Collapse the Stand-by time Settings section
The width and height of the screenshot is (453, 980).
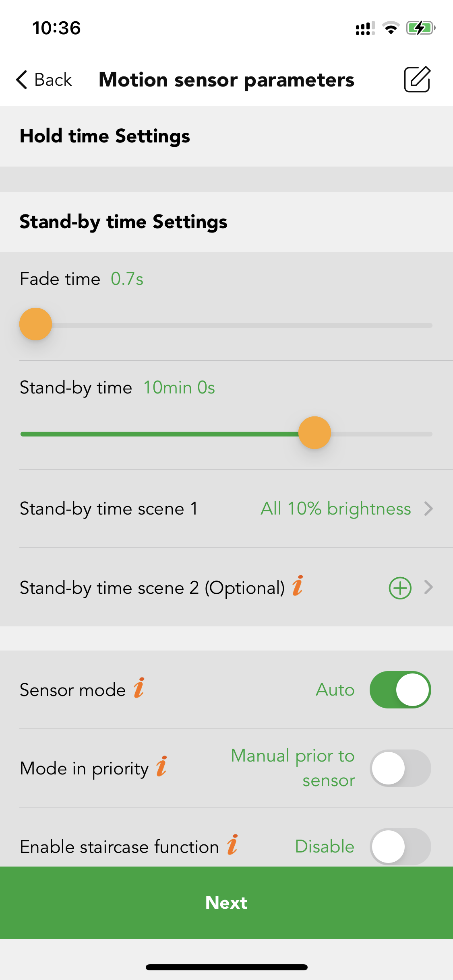pos(226,222)
